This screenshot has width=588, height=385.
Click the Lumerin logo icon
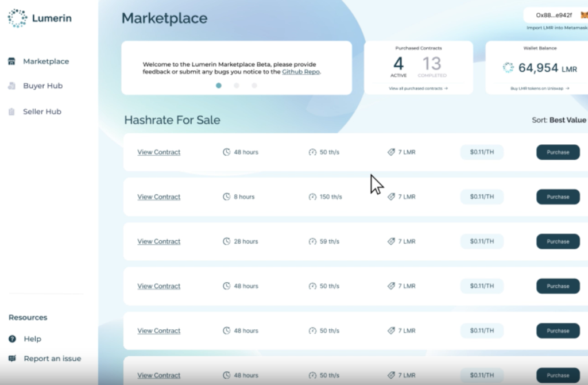(x=17, y=18)
